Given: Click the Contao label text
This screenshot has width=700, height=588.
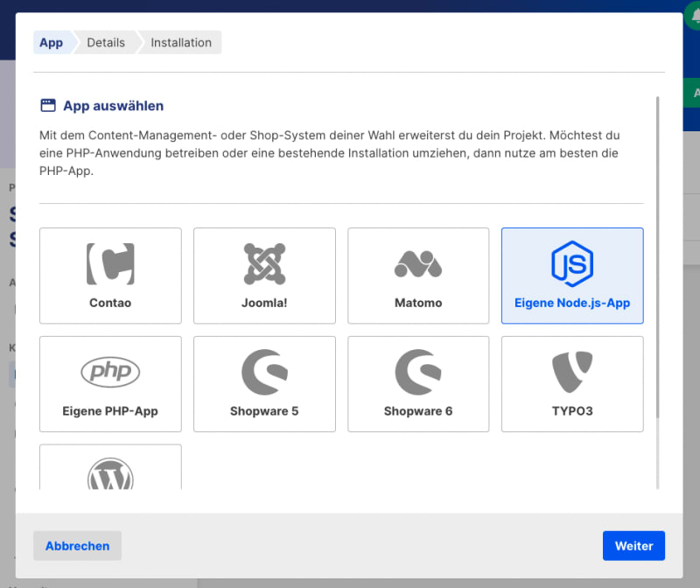Looking at the screenshot, I should click(x=110, y=303).
